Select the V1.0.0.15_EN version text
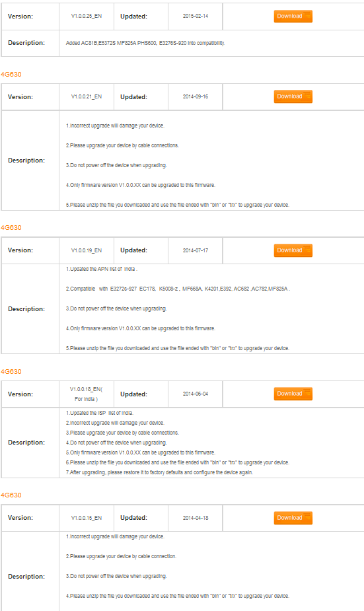364x611 pixels. click(x=86, y=518)
